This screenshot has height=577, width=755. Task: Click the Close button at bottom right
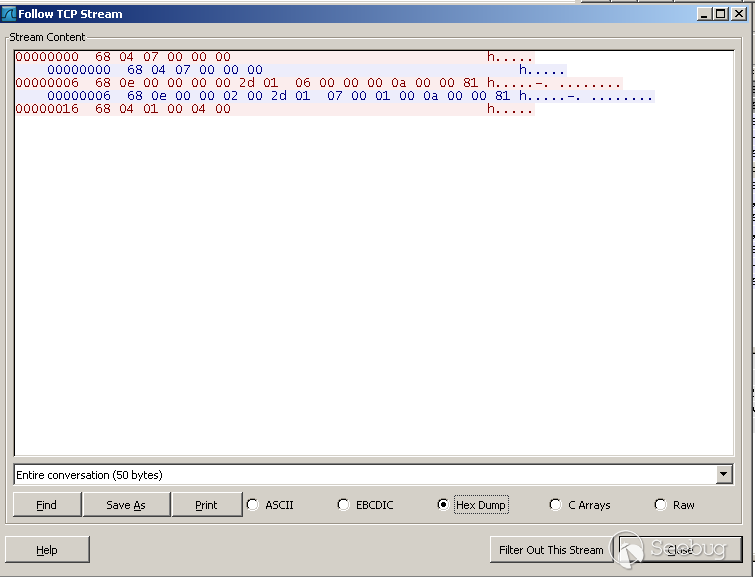click(x=680, y=550)
